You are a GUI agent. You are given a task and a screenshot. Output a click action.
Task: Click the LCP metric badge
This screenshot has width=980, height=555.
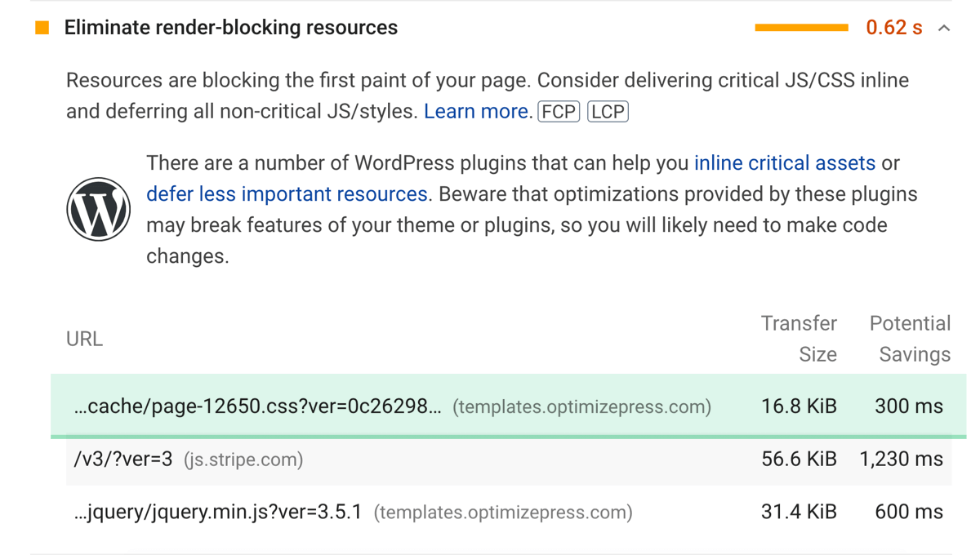click(608, 112)
